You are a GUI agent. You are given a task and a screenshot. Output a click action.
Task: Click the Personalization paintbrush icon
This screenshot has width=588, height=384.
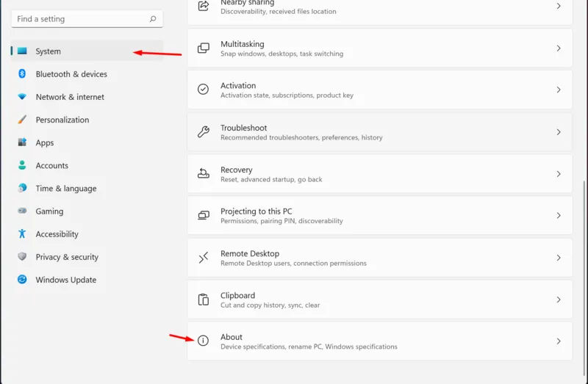click(x=22, y=120)
